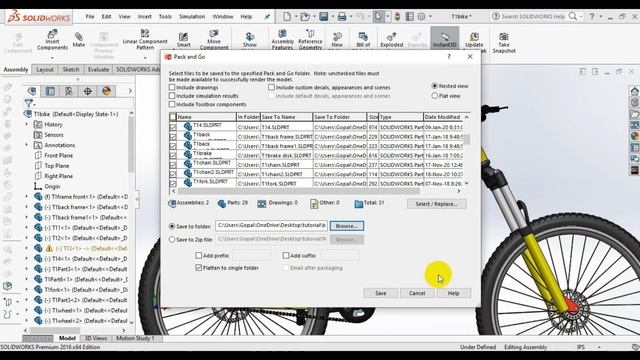Screen dimensions: 640x360
Task: Click Browse for Save to folder
Action: pos(347,226)
